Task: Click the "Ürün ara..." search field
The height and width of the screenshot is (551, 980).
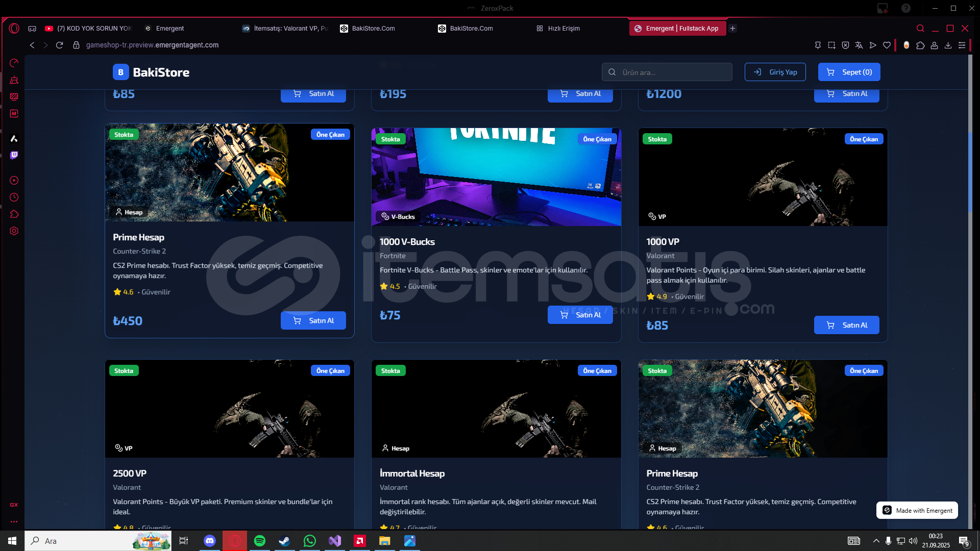Action: click(667, 72)
